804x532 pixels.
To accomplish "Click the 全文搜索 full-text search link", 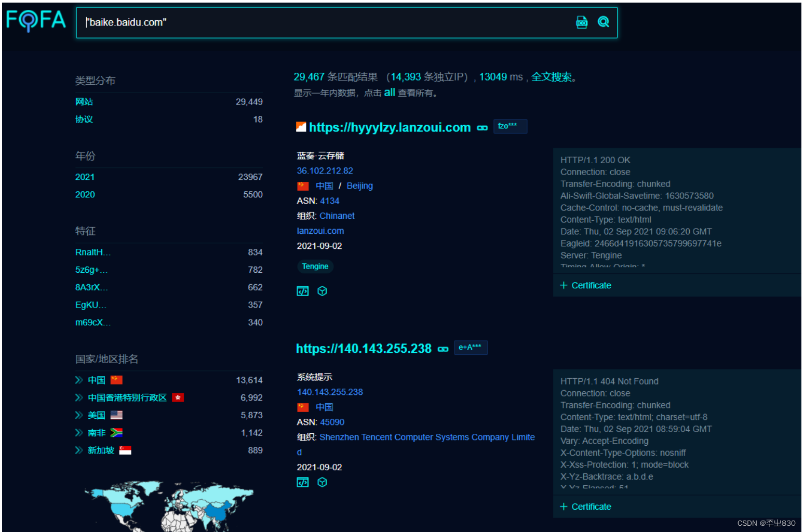I will (x=551, y=77).
